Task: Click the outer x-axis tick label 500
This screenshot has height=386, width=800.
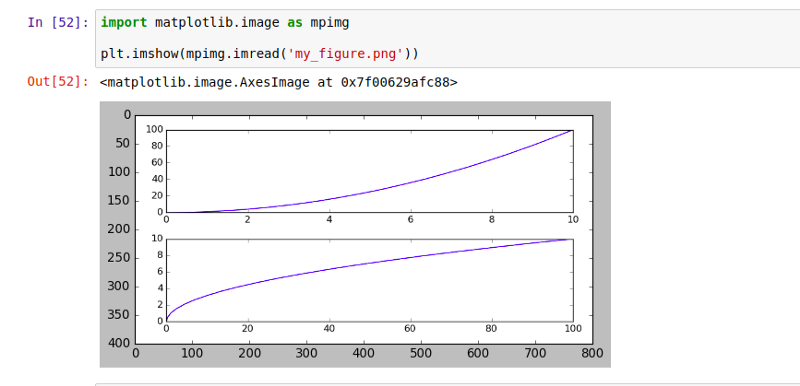Action: coord(421,353)
